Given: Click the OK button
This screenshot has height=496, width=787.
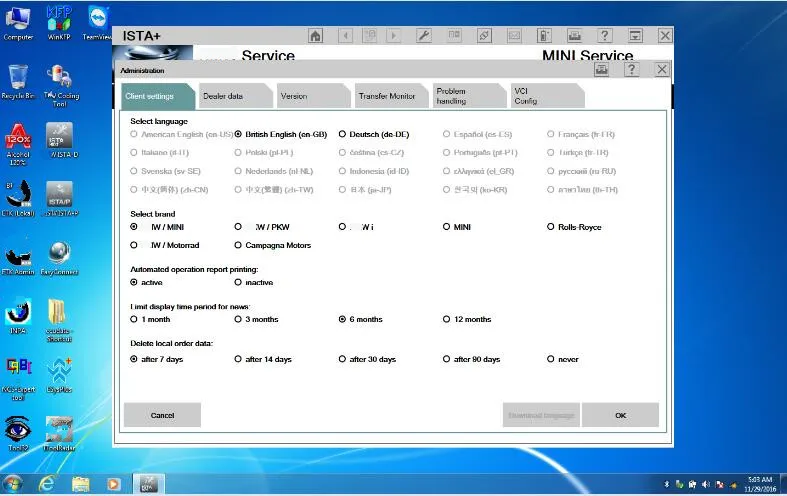Looking at the screenshot, I should tap(620, 415).
